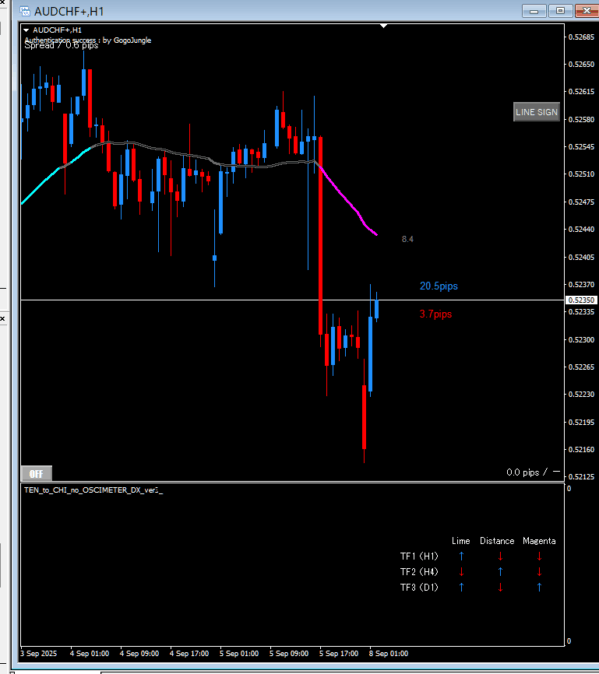Click the TEN_to_CHI_no_OSCIMETER_DX indicator label

93,490
